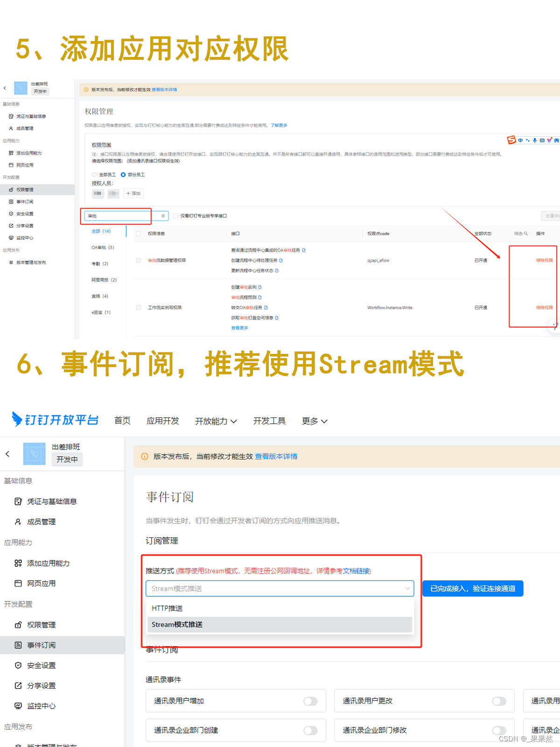Click 版本管理与发布 icon on 权限管理 page sidebar

point(11,262)
